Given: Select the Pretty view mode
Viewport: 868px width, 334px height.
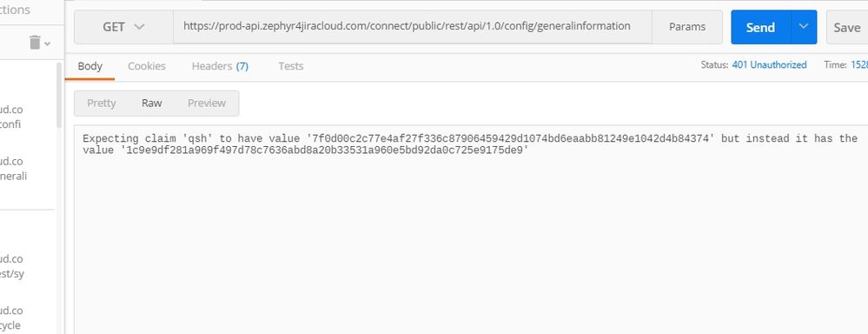Looking at the screenshot, I should click(102, 103).
